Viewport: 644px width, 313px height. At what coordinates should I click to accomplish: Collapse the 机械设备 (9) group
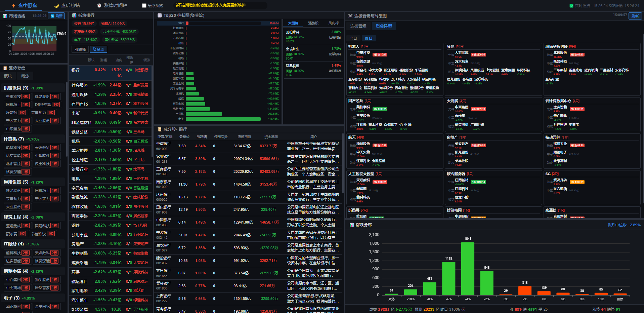24,88
